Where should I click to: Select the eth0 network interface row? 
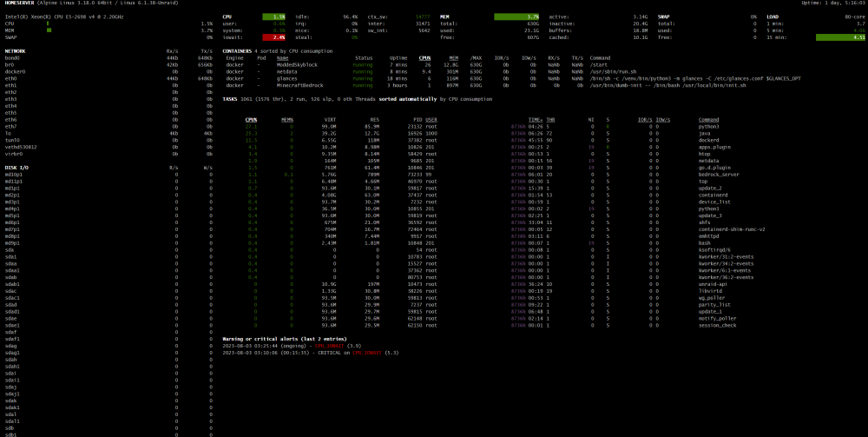[108, 79]
